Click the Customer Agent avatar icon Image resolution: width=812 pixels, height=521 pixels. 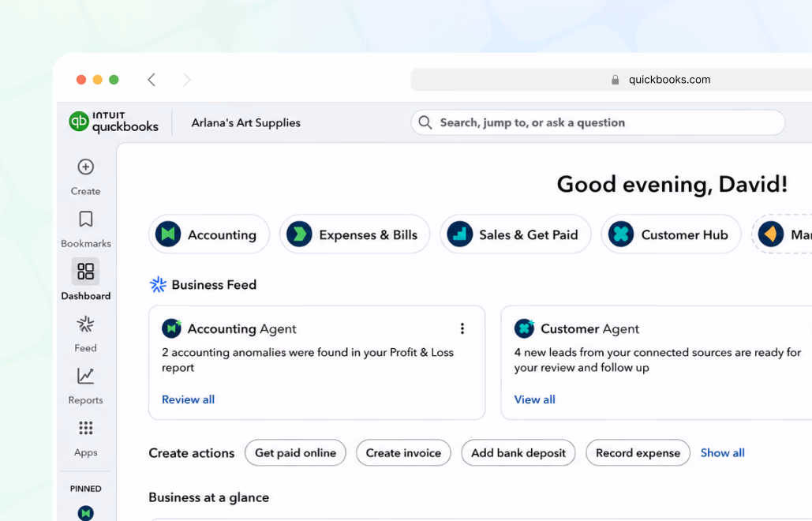[524, 328]
